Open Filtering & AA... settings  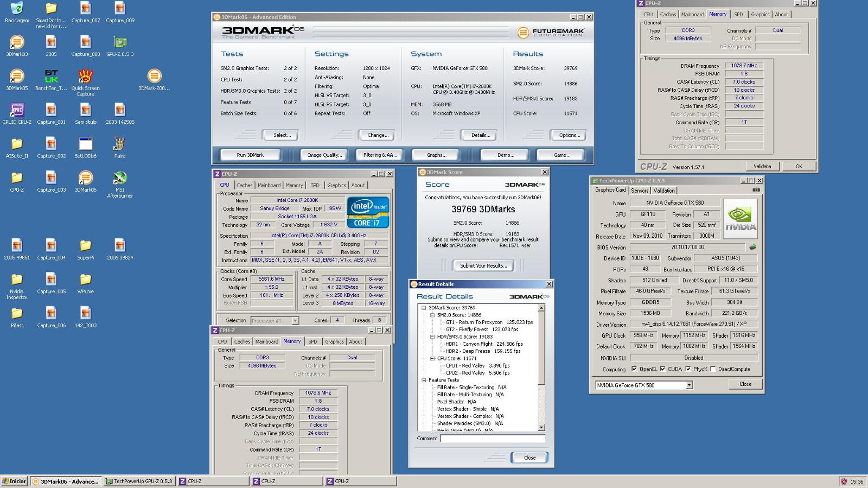380,155
